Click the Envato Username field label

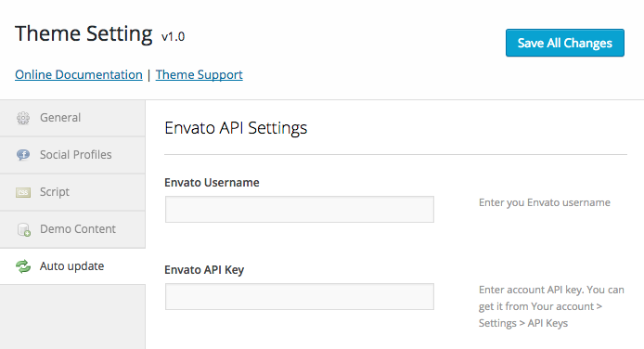(212, 182)
